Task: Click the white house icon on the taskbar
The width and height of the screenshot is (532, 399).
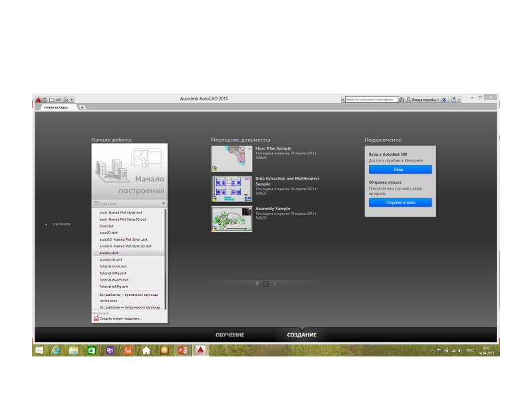Action: 146,350
